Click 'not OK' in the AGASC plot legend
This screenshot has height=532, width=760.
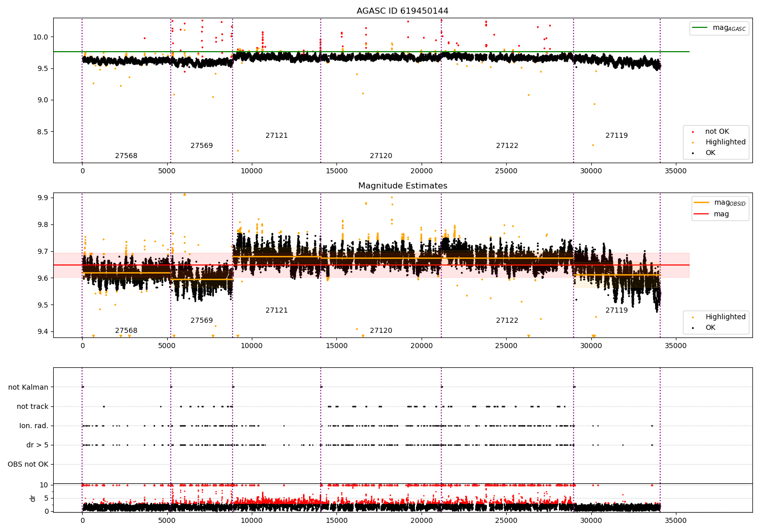(717, 132)
